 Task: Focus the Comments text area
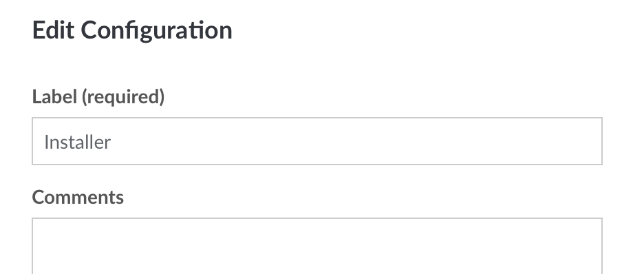click(x=317, y=246)
